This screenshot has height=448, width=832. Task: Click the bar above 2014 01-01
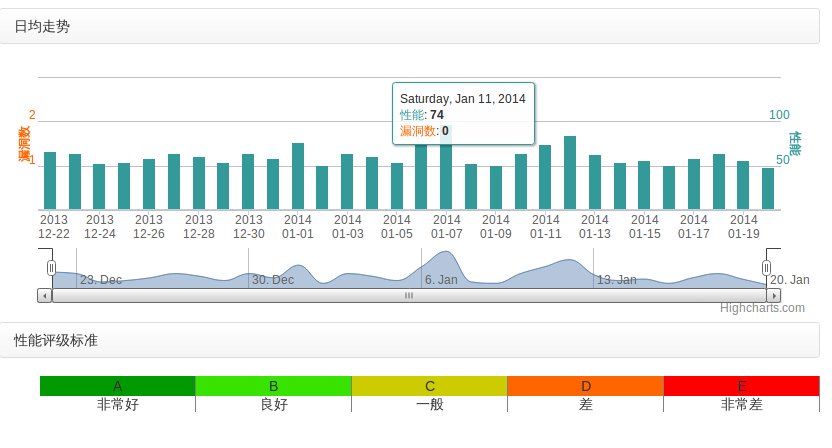[x=298, y=176]
